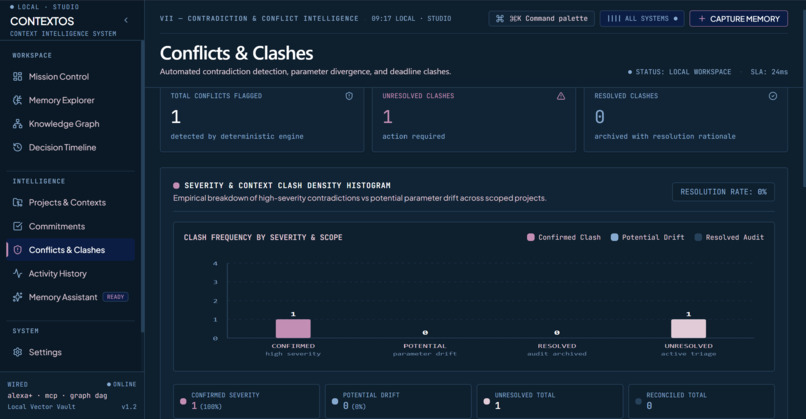Toggle Resolved Audit legend entry
This screenshot has width=806, height=419.
coord(729,238)
